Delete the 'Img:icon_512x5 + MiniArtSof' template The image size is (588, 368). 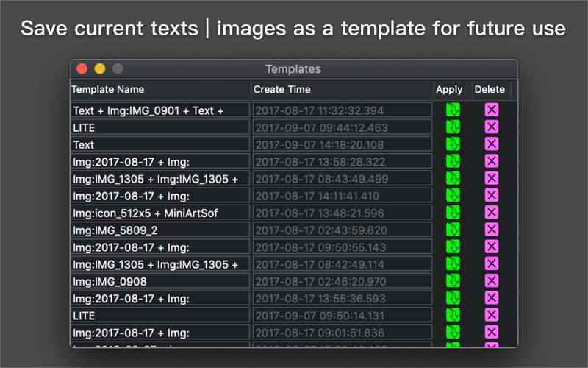(492, 213)
